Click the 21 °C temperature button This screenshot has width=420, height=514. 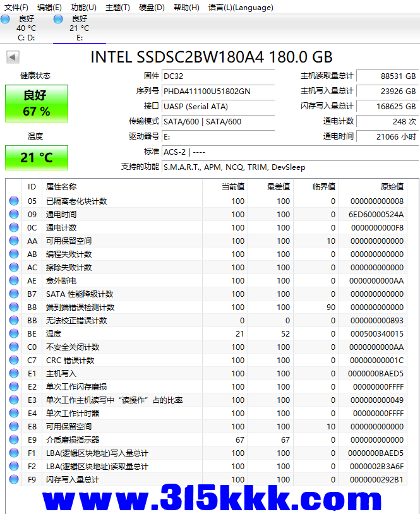click(37, 158)
